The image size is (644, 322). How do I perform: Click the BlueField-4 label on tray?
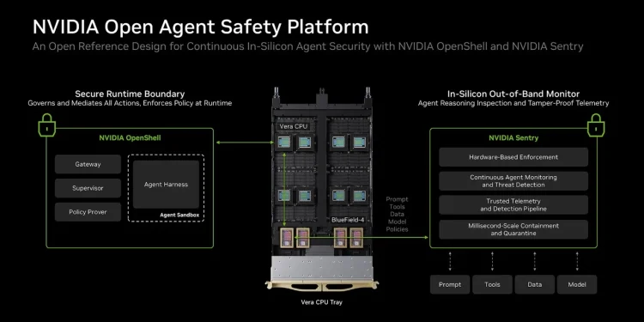[x=348, y=220]
